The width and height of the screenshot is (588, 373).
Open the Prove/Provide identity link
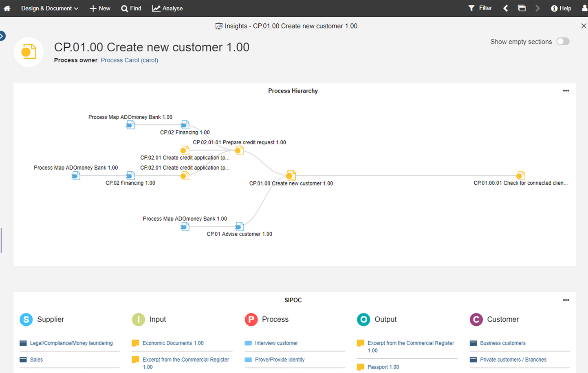coord(280,360)
